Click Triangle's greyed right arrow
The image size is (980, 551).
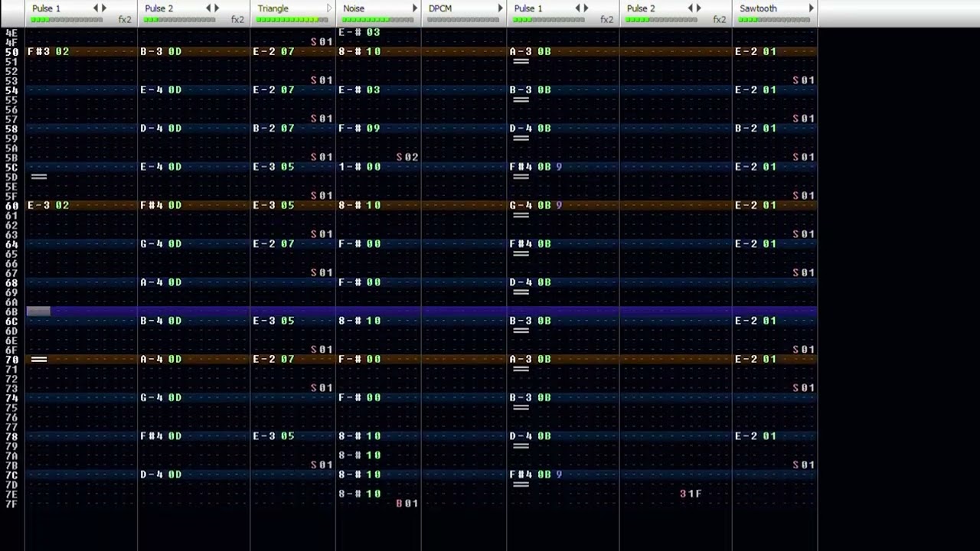330,8
